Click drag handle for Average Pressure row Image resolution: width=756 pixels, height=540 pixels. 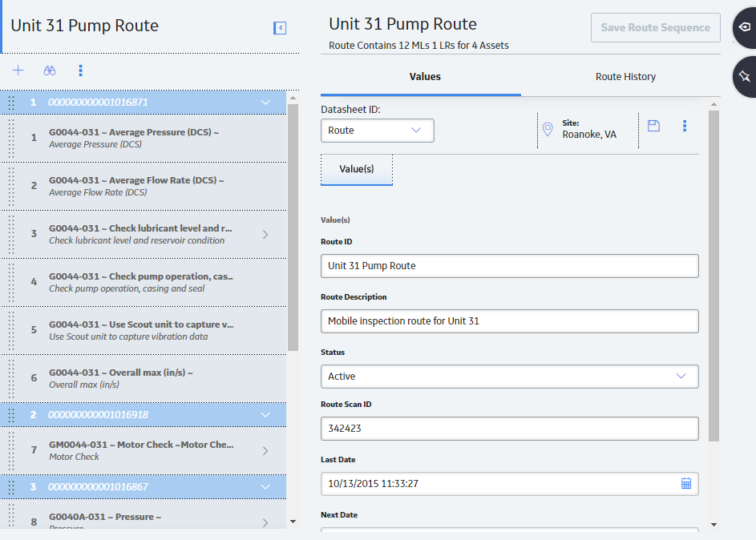11,139
